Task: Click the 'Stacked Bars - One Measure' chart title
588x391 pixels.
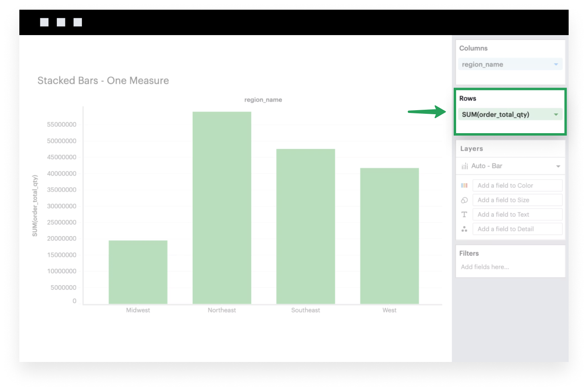Action: [103, 81]
